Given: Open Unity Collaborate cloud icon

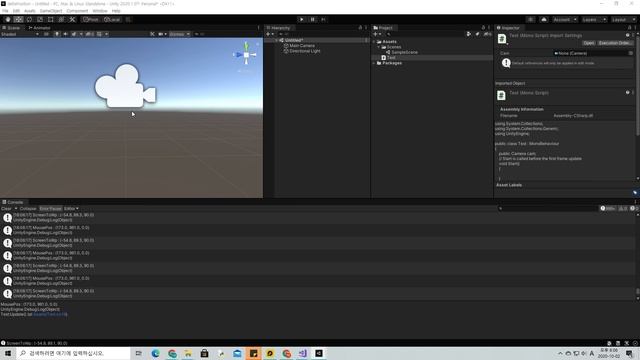Looking at the screenshot, I should pos(544,19).
